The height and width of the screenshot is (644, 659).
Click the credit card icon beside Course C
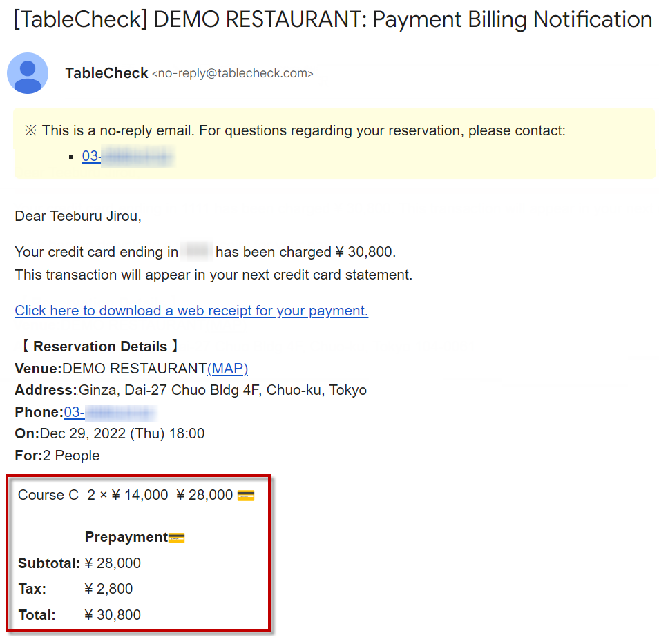pyautogui.click(x=245, y=496)
